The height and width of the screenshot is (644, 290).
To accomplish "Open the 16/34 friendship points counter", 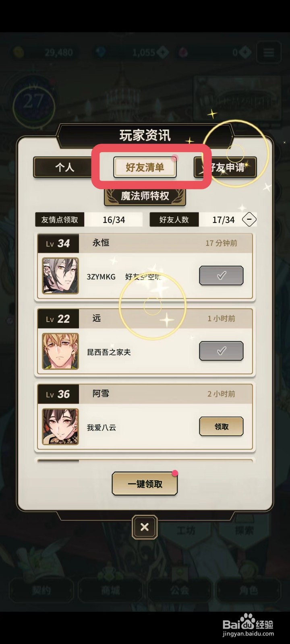I will click(114, 220).
